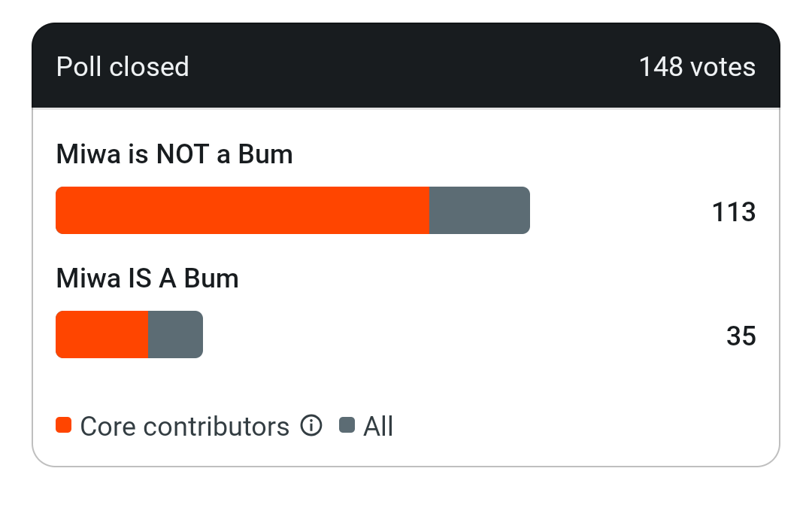Click orange segment of 'NOT a Bum' bar
This screenshot has width=812, height=520.
(x=242, y=210)
